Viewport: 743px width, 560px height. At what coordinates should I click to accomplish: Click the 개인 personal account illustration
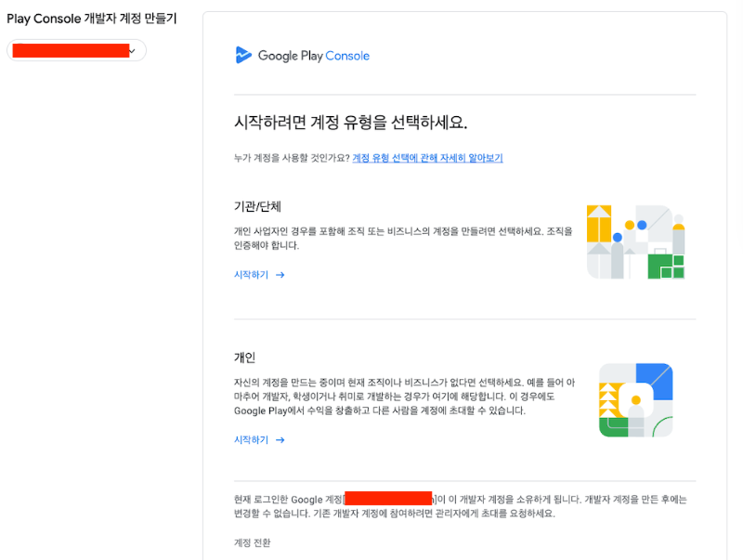click(x=636, y=400)
